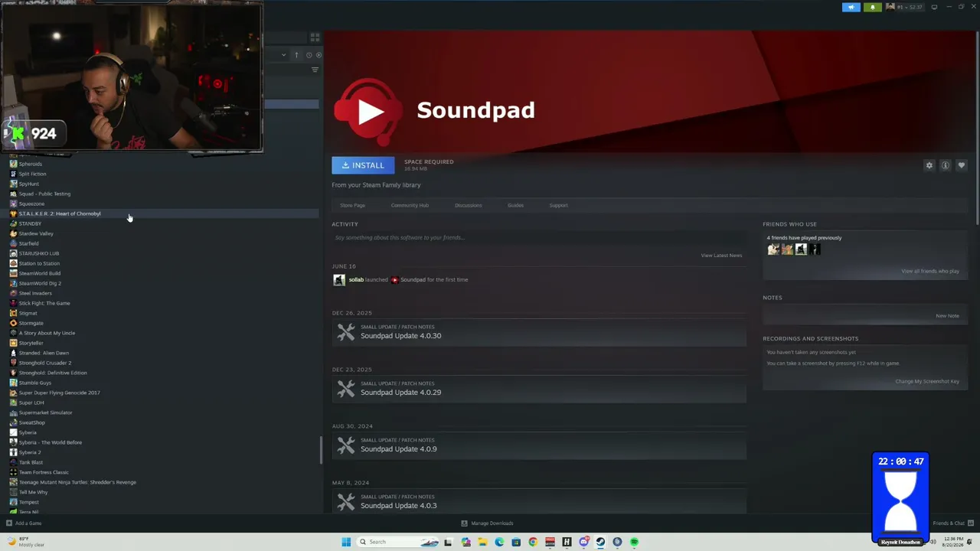
Task: Add Soundpad to favorites with heart icon
Action: [962, 165]
